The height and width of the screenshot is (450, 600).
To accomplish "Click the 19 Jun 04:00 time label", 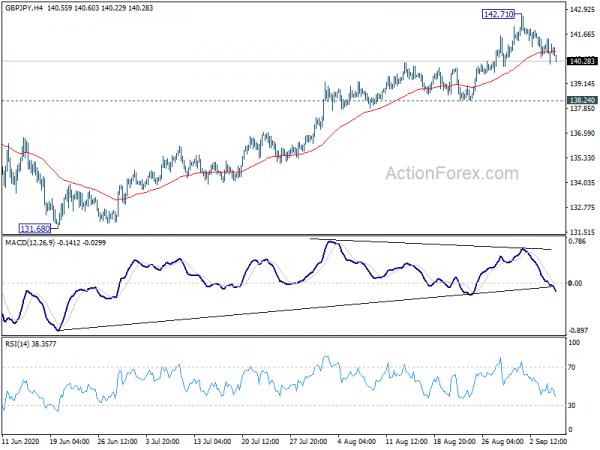I will pos(70,441).
